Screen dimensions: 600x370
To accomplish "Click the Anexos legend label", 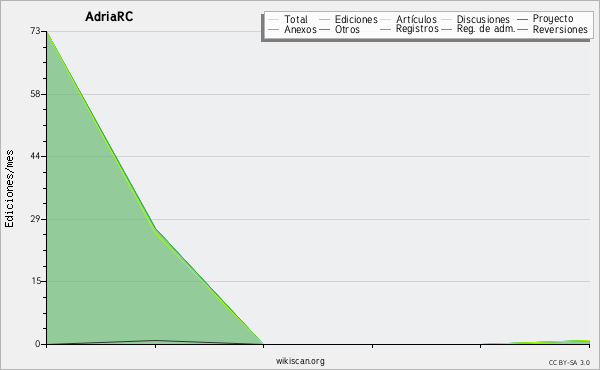I will [x=300, y=29].
